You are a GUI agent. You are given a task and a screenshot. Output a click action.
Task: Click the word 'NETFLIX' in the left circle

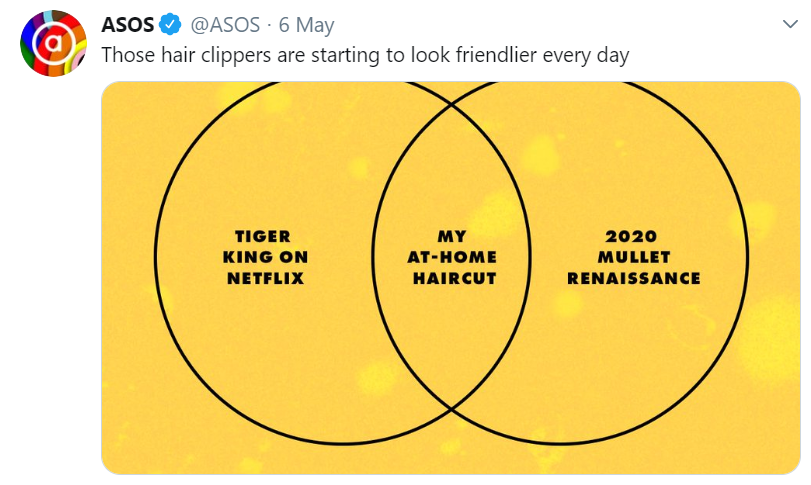click(x=265, y=278)
